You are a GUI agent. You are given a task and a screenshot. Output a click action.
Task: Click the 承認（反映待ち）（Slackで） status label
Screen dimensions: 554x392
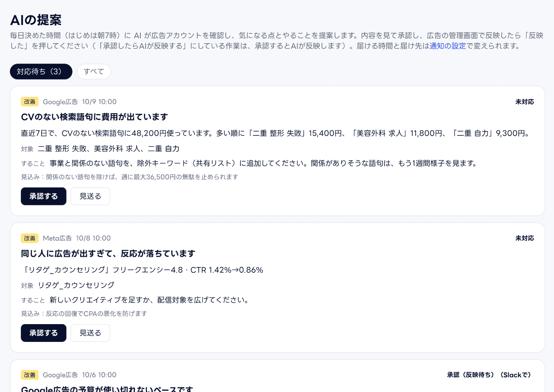point(490,375)
